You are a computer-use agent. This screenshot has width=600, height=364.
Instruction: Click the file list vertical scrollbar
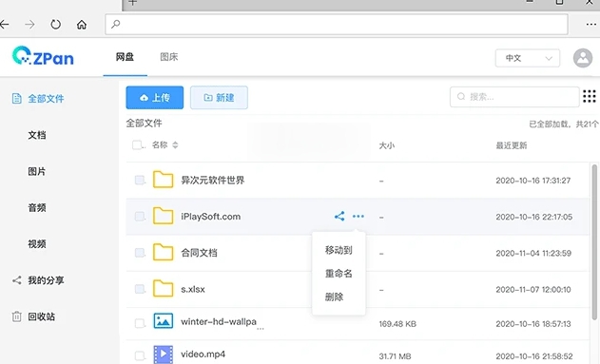(594, 241)
